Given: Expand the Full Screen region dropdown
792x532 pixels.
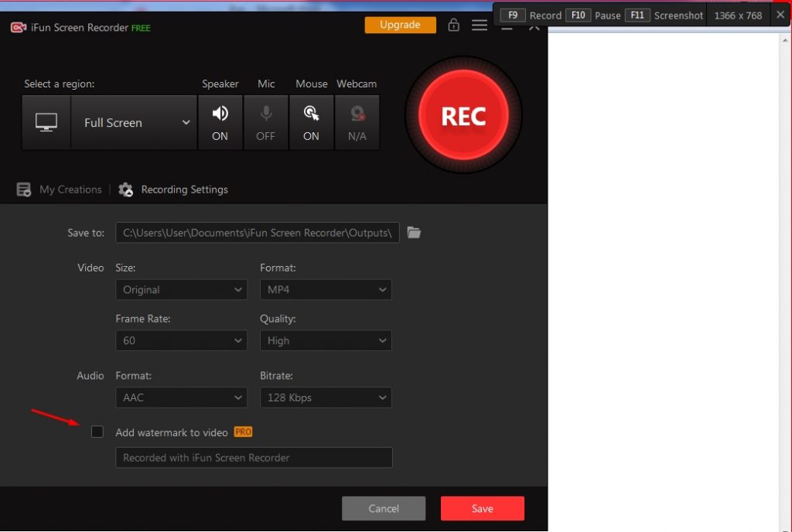Looking at the screenshot, I should (x=134, y=122).
